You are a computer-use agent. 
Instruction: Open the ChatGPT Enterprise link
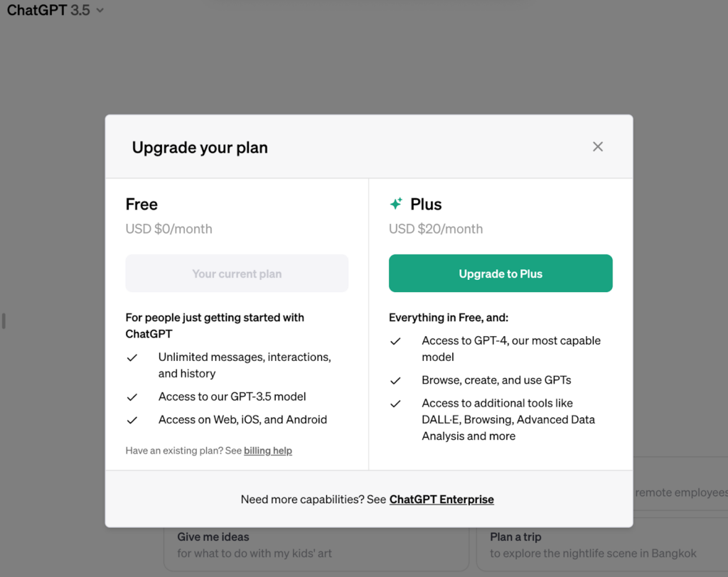tap(441, 500)
